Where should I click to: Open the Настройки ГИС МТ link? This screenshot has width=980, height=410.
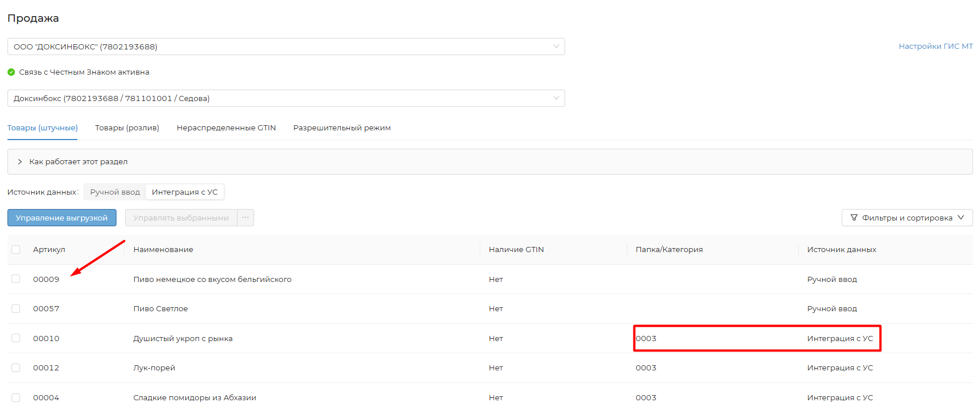pos(935,47)
